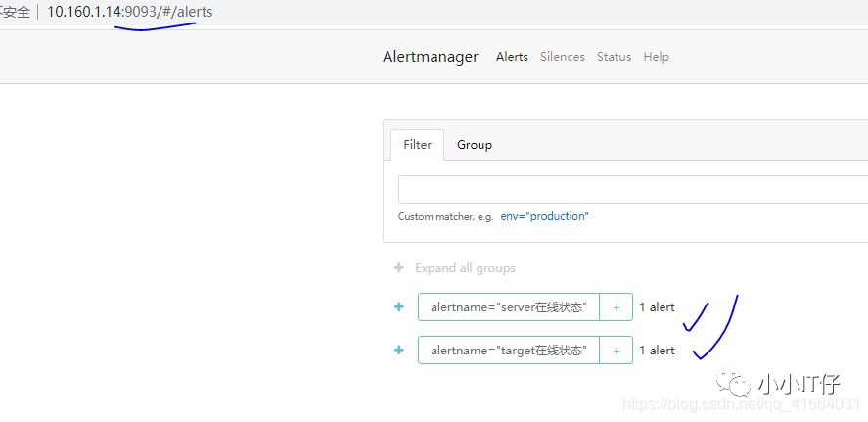
Task: Open the Alerts page in navbar
Action: click(x=512, y=57)
